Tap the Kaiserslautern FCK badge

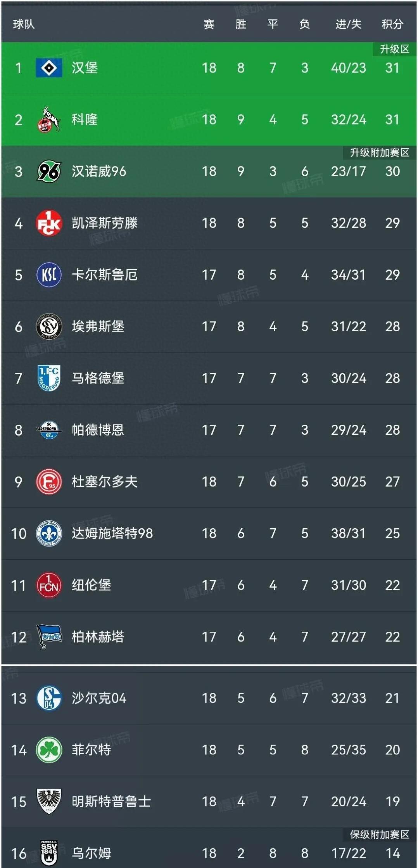48,222
